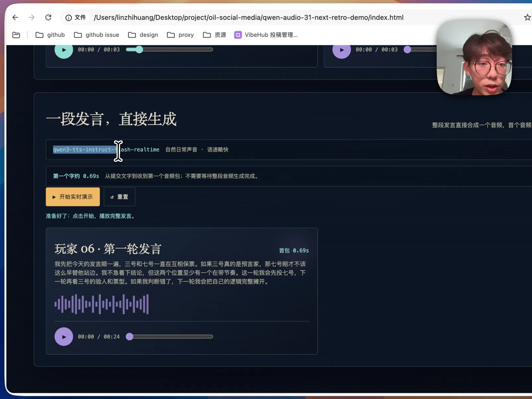
Task: Click the 重置 reset button
Action: coord(119,197)
